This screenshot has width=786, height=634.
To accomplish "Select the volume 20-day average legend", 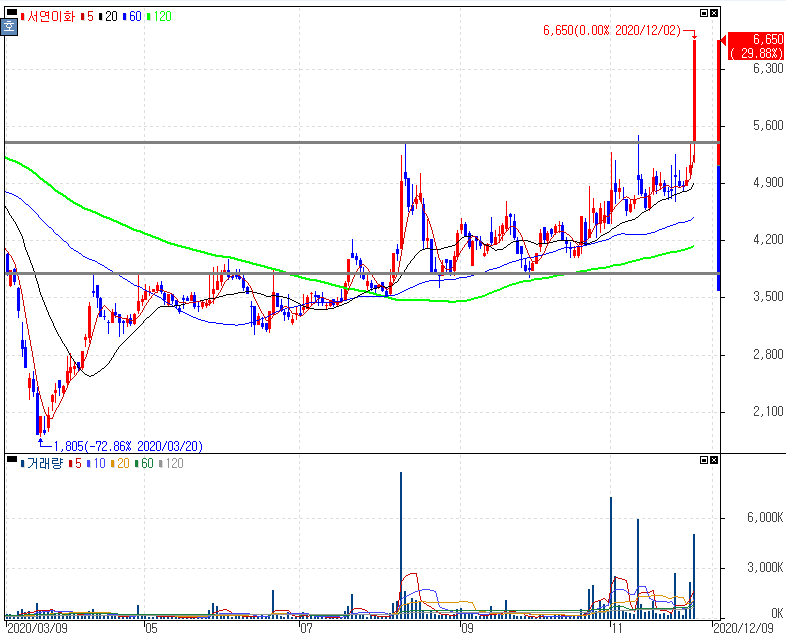I will (x=120, y=463).
